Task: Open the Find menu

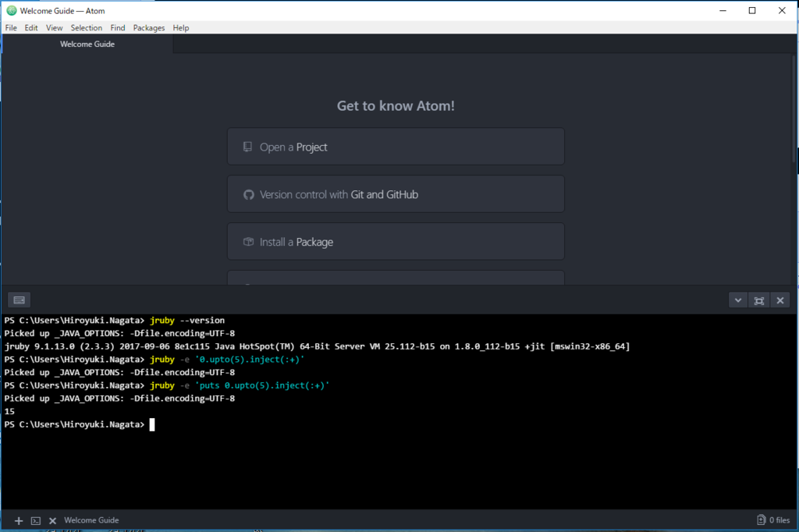Action: click(117, 28)
